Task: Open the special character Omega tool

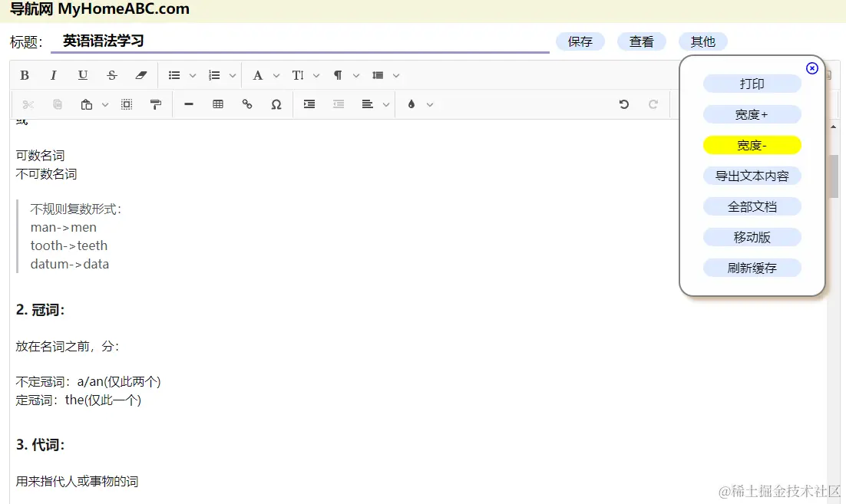Action: click(276, 104)
